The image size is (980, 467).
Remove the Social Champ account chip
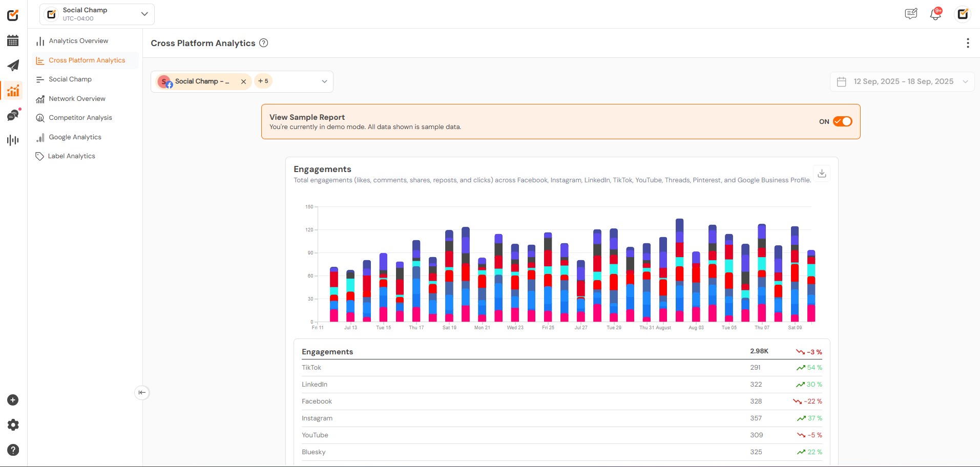click(x=243, y=81)
